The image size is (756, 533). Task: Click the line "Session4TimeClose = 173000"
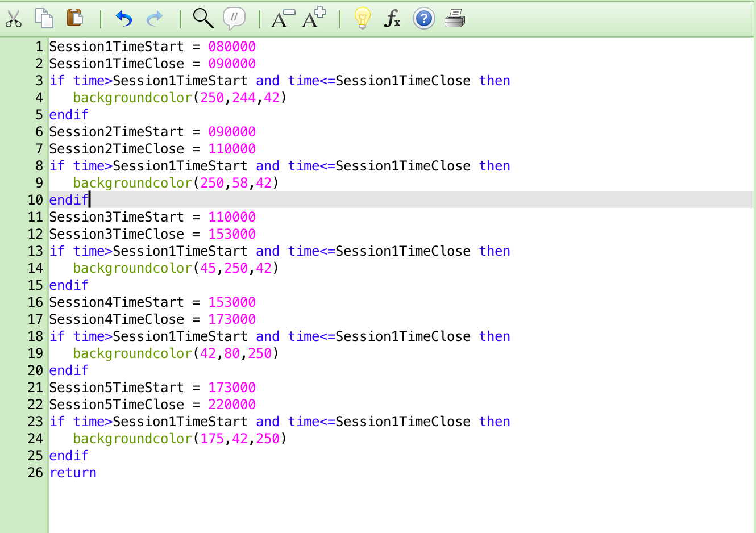pyautogui.click(x=152, y=319)
